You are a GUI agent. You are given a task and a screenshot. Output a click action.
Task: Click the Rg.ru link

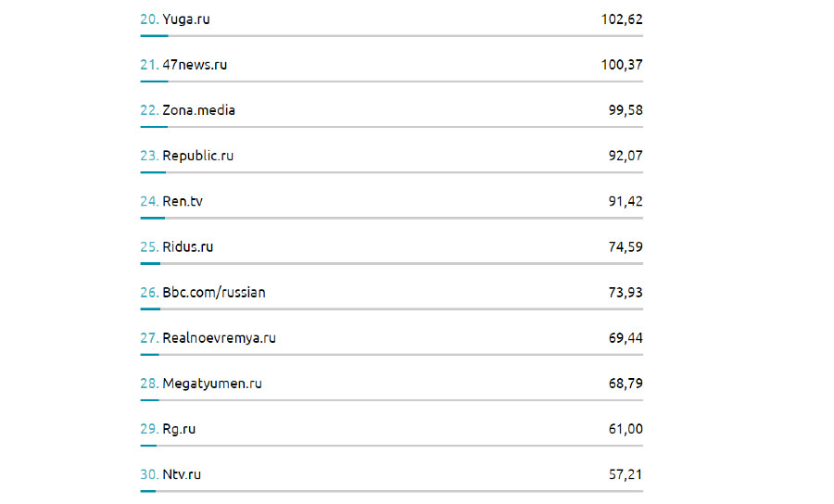coord(179,429)
